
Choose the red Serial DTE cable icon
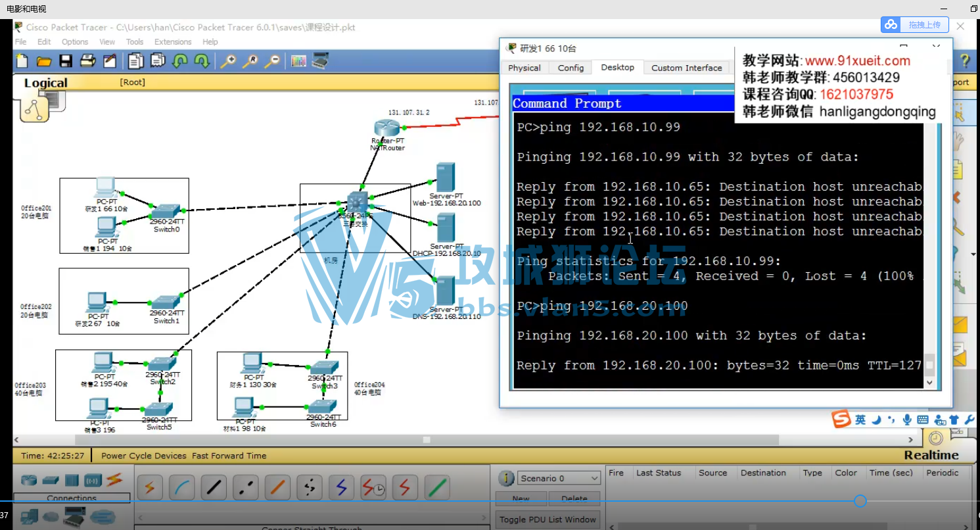[x=405, y=488]
